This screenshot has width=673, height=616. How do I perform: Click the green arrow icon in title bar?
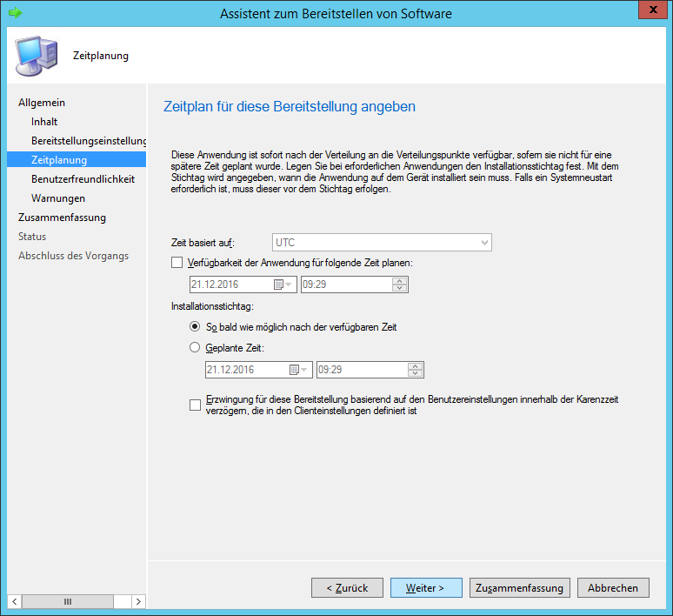click(15, 13)
